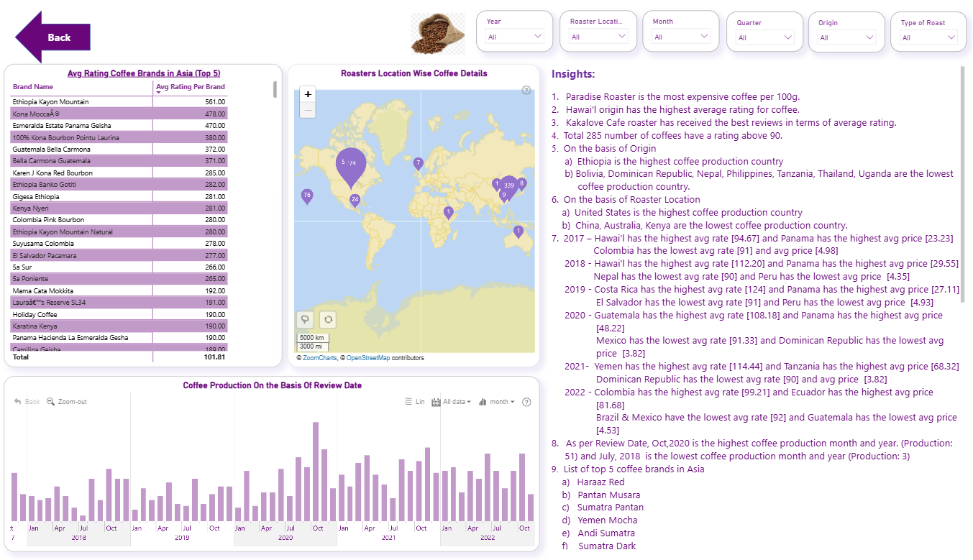Select the Holiday Coffee row
The height and width of the screenshot is (560, 973).
pyautogui.click(x=119, y=315)
